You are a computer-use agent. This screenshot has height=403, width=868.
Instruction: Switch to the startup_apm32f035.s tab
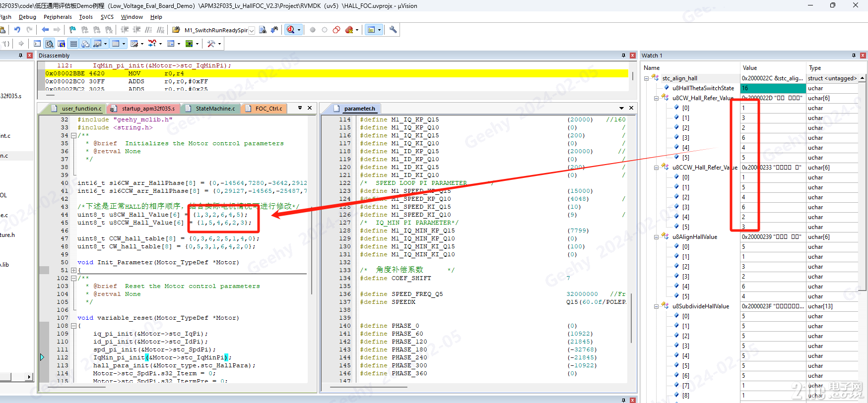(144, 109)
